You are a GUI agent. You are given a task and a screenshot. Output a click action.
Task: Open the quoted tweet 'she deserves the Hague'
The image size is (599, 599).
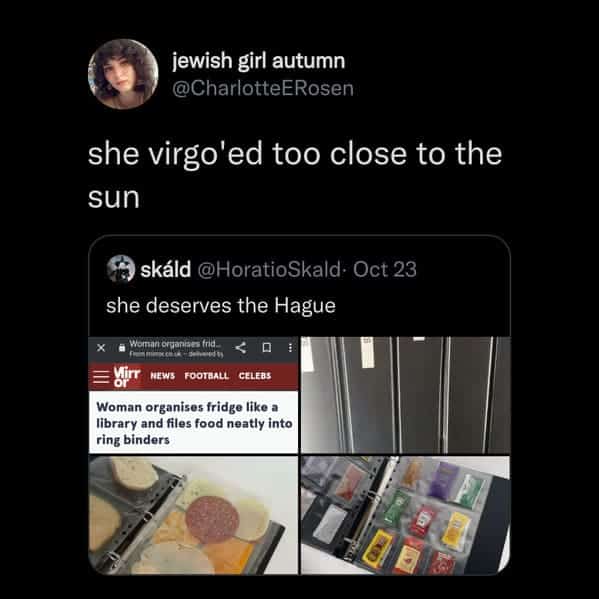tap(221, 306)
